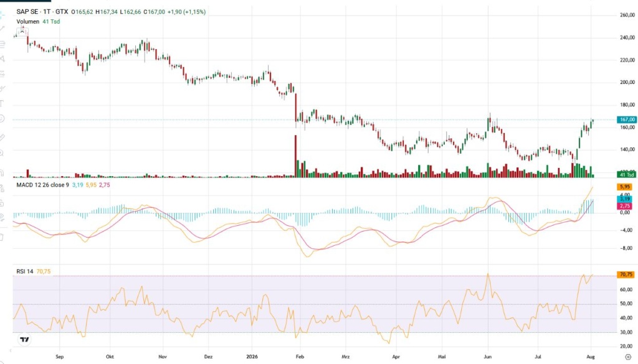Viewport: 638px width, 364px height.
Task: Click the MACD 12 26 close 9 legend
Action: coord(43,185)
